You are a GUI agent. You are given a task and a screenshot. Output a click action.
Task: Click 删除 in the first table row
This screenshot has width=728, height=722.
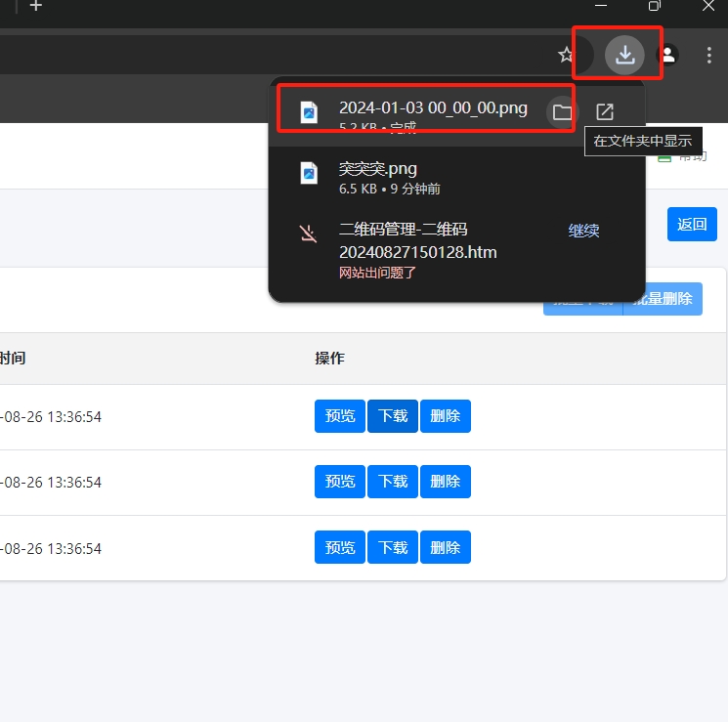pyautogui.click(x=446, y=416)
